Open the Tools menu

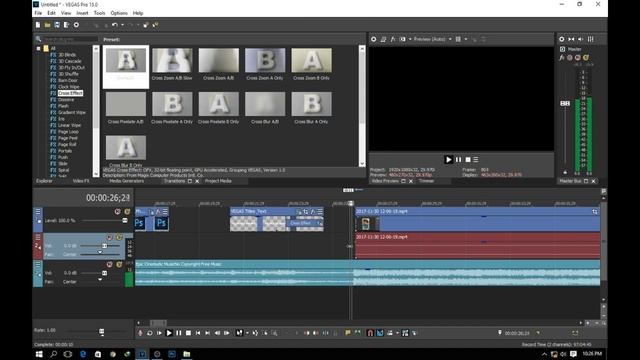tap(99, 13)
